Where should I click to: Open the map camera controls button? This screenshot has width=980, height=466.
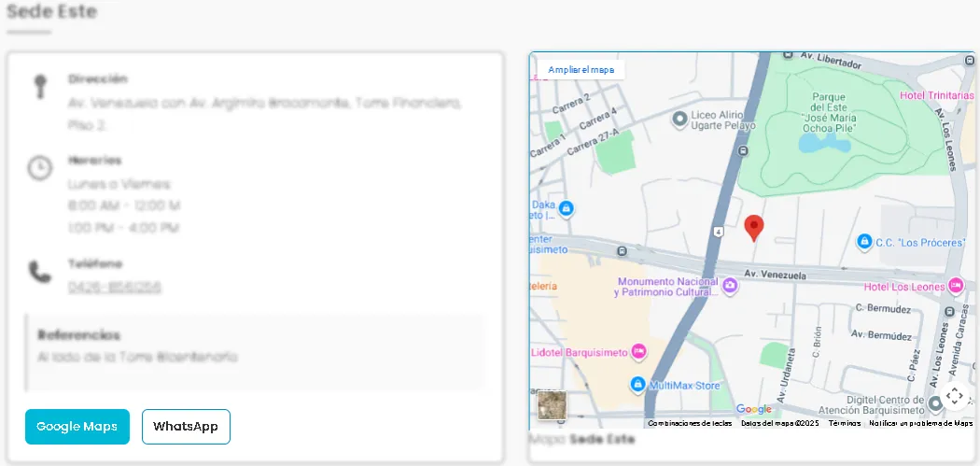point(955,395)
